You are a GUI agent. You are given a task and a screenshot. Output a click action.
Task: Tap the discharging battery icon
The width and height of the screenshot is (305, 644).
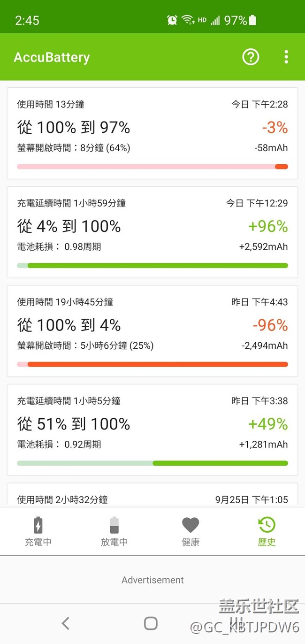[114, 525]
